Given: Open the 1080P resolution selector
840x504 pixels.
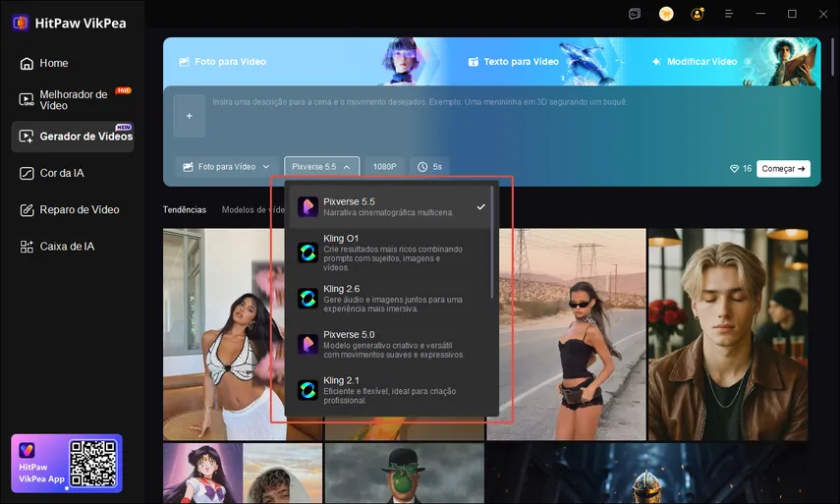Looking at the screenshot, I should [x=385, y=167].
